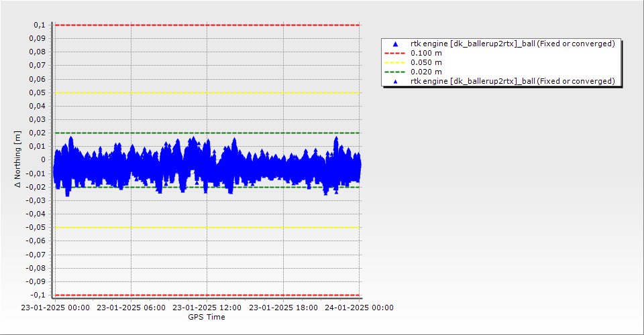The image size is (644, 335).
Task: Click the '-0,07' y-axis tick label
Action: point(36,254)
